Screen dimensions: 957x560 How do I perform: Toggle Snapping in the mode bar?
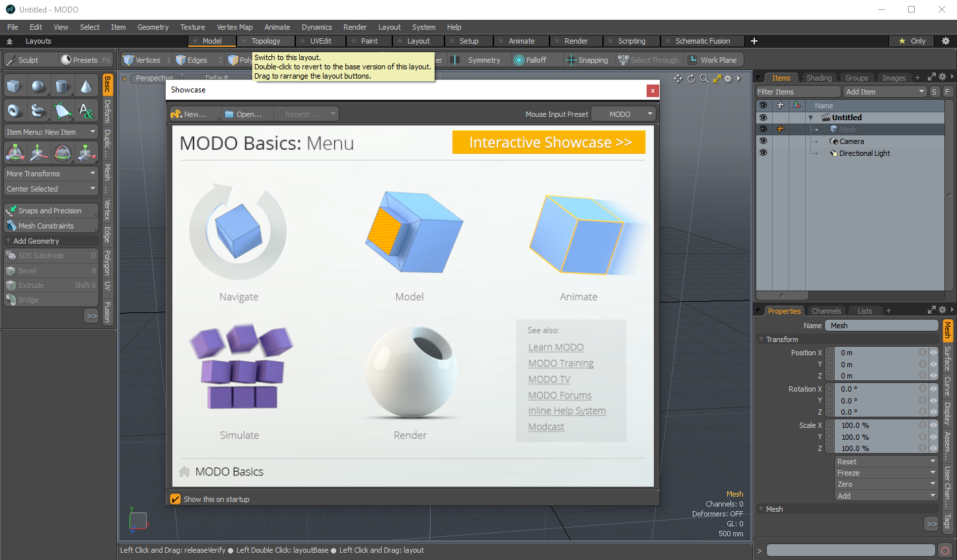(586, 60)
